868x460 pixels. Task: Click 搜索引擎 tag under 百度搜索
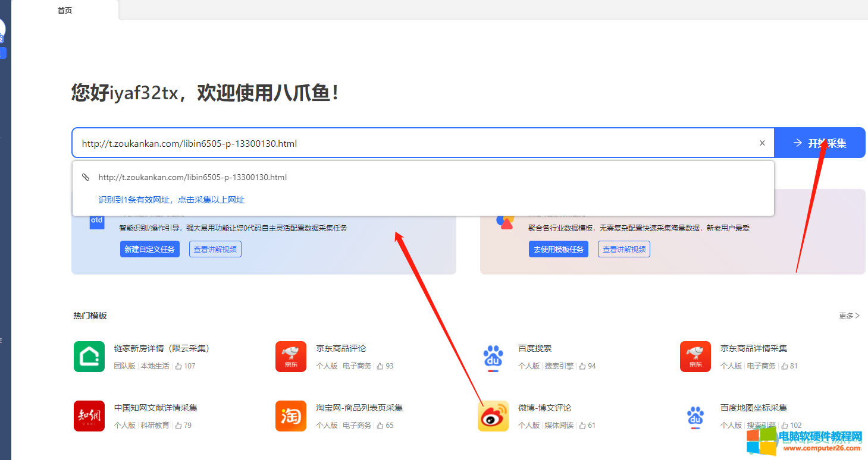point(559,366)
